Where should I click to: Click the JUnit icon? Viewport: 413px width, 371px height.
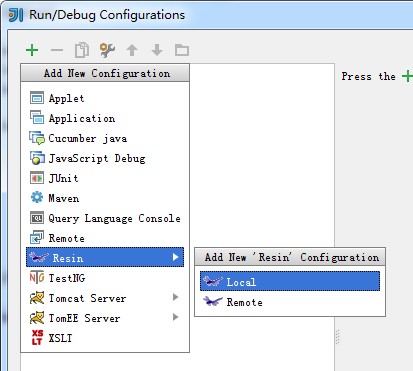[x=37, y=178]
